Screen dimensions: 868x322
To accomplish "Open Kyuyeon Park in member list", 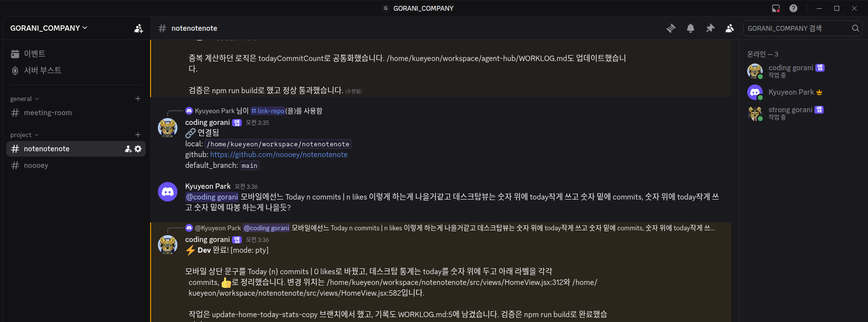I will click(802, 92).
